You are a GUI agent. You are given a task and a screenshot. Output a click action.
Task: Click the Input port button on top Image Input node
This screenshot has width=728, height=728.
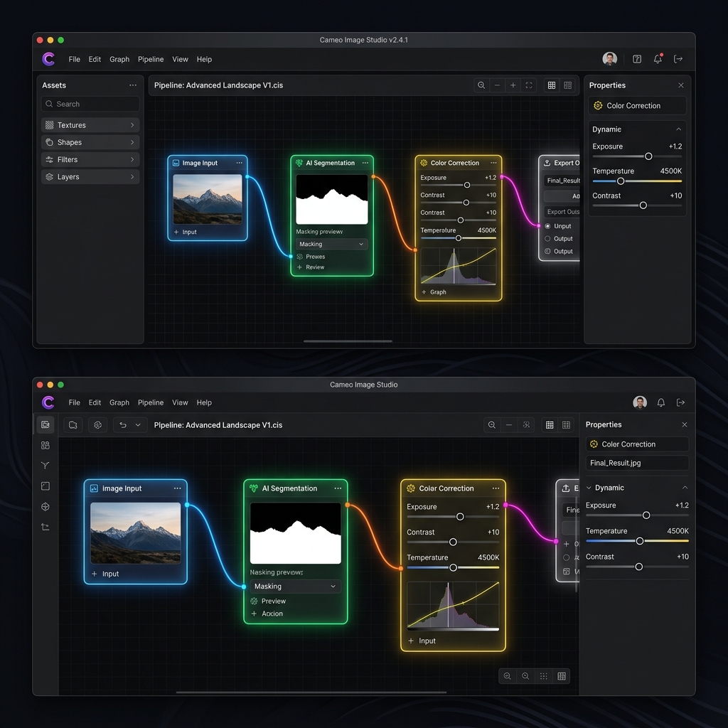[x=186, y=232]
